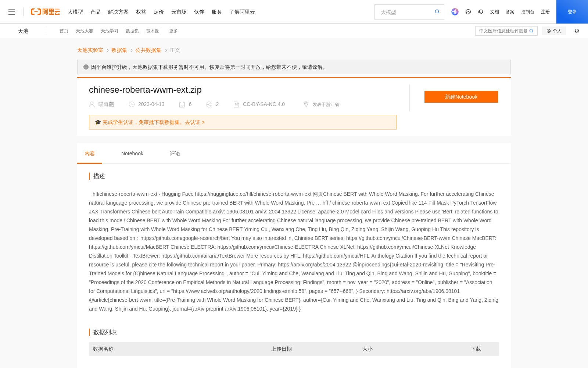This screenshot has height=368, width=588.
Task: Click the 发表于浙江省 location text
Action: pyautogui.click(x=326, y=105)
